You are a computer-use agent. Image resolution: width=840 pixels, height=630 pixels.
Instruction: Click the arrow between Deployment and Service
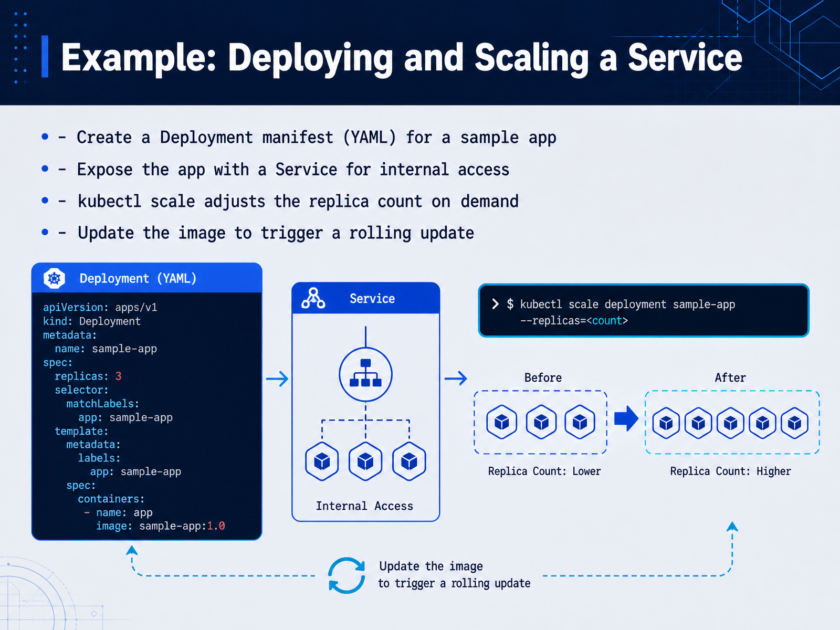coord(277,379)
